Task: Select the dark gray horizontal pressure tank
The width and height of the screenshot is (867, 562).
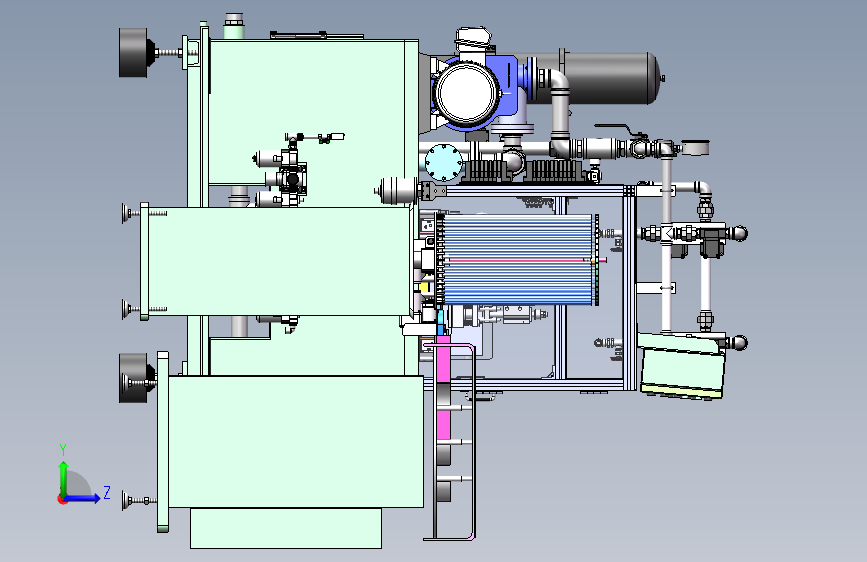Action: click(x=611, y=78)
